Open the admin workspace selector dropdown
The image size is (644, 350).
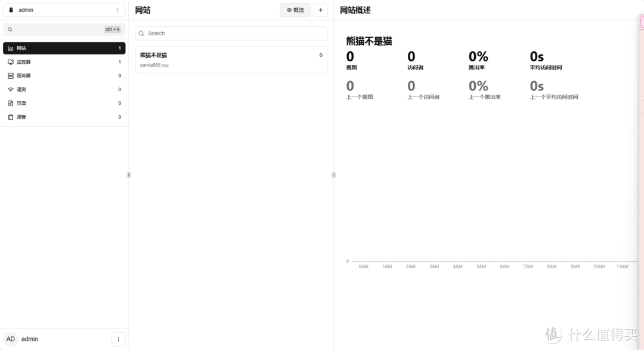(64, 10)
